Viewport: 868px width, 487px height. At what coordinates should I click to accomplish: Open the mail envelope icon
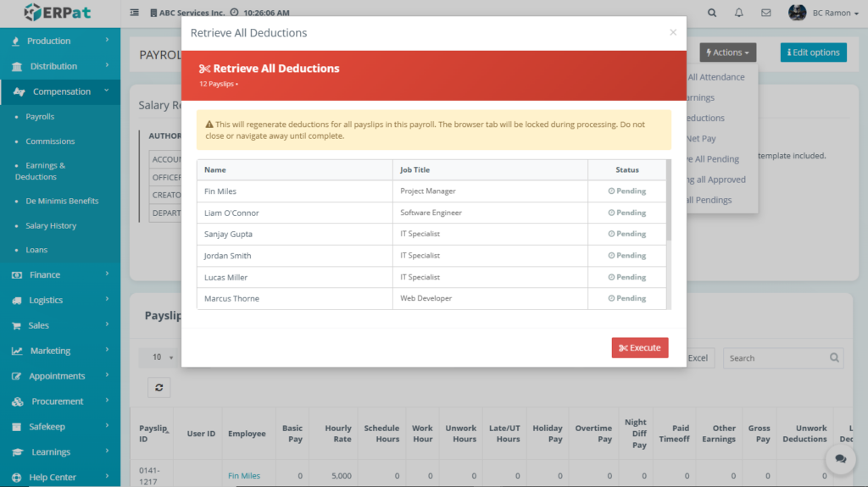pyautogui.click(x=766, y=13)
